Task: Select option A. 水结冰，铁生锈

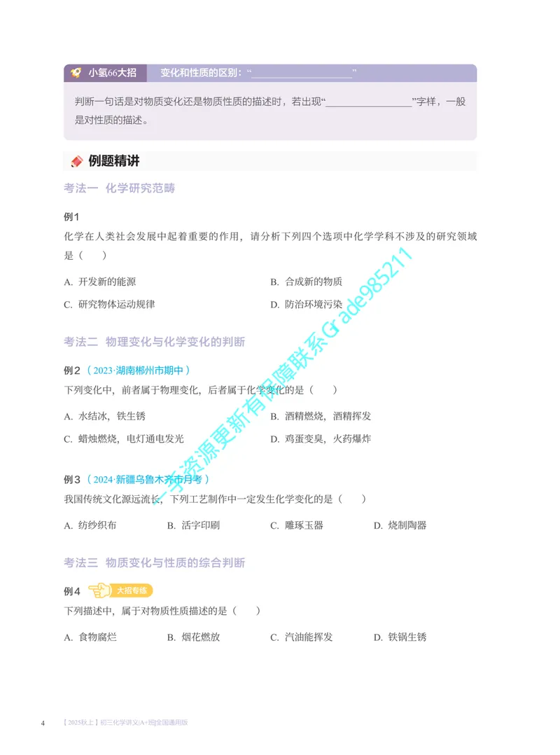Action: tap(105, 416)
